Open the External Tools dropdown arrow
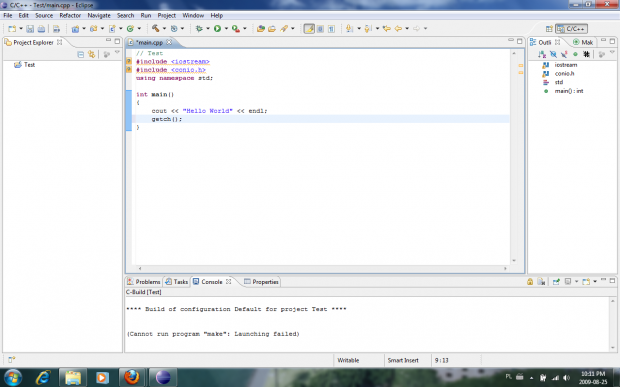620x387 pixels. pos(244,28)
